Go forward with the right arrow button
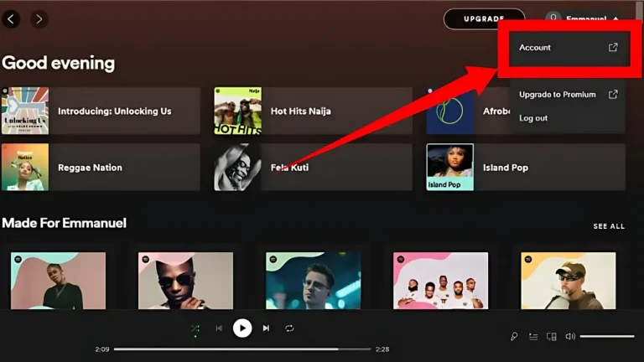 click(39, 19)
